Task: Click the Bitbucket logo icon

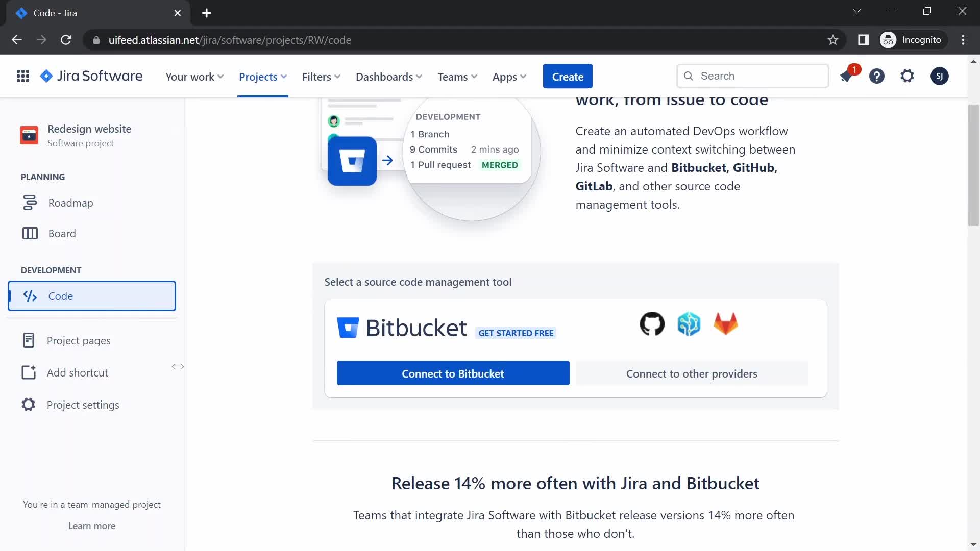Action: [x=348, y=328]
